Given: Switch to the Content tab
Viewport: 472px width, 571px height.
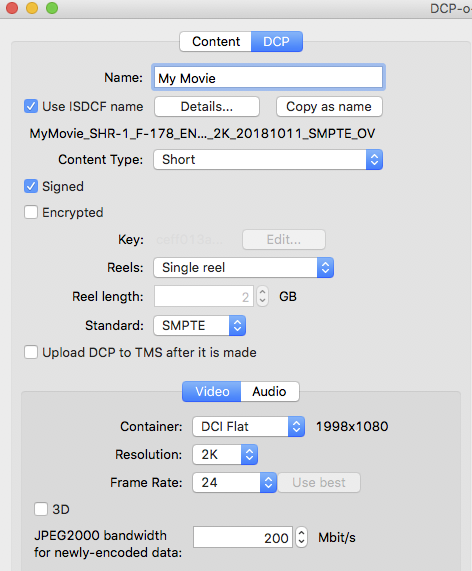Looking at the screenshot, I should tap(216, 42).
